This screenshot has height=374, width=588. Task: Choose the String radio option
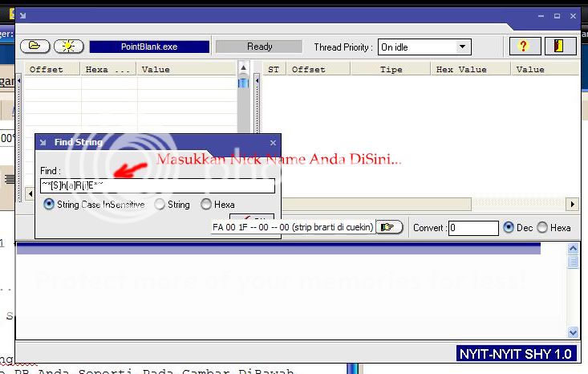coord(160,205)
